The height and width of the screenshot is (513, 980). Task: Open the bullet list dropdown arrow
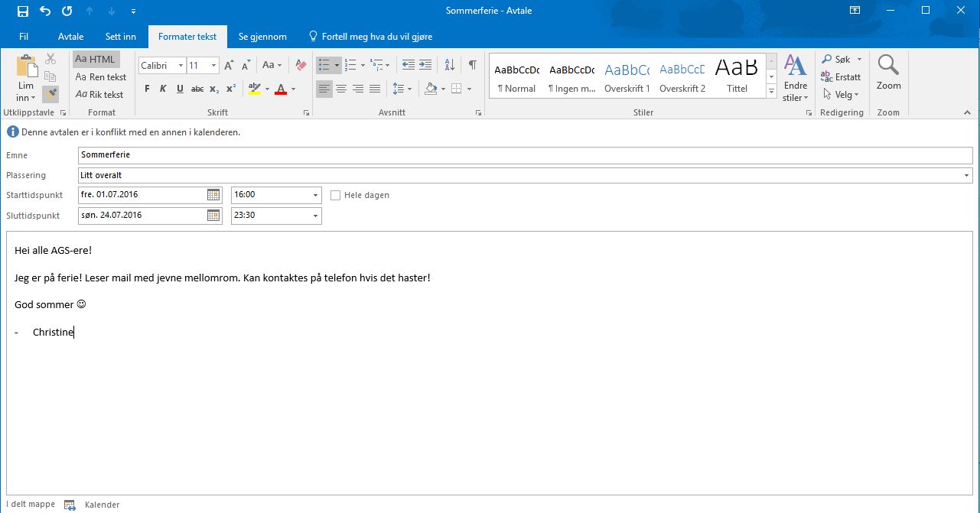pyautogui.click(x=337, y=66)
